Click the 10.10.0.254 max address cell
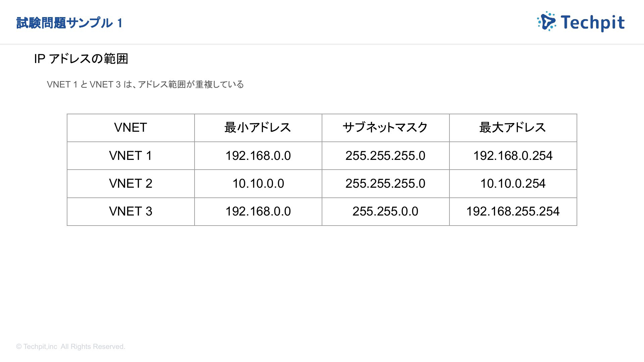Viewport: 644px width, 362px height. pos(513,183)
